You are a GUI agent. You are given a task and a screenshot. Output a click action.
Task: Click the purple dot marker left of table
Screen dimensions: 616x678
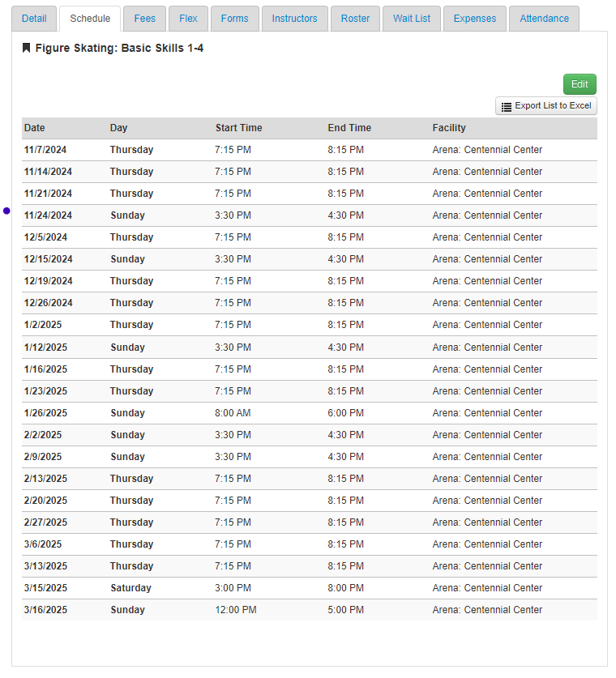pos(6,211)
